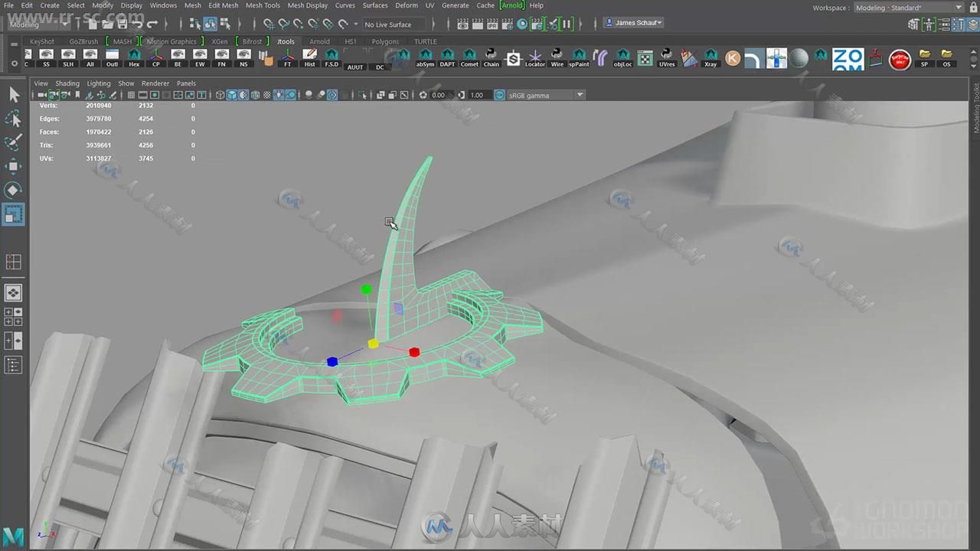Click the ZOOM shelf icon
Viewport: 980px width, 551px height.
848,59
